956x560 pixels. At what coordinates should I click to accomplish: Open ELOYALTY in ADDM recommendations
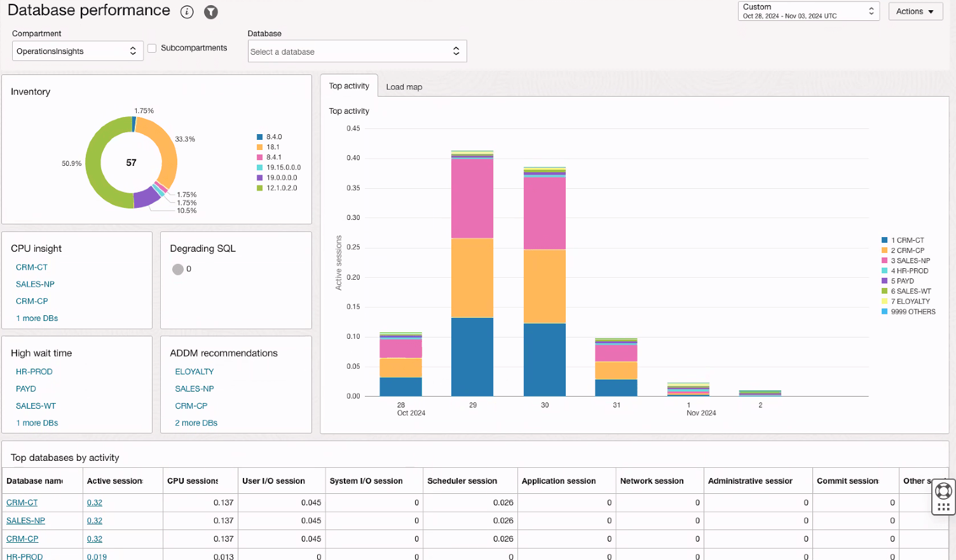[194, 371]
